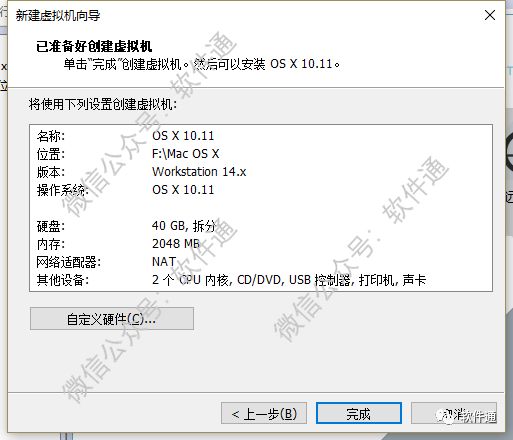This screenshot has height=440, width=513.
Task: Select the 网络适配器 label in list
Action: (x=69, y=262)
